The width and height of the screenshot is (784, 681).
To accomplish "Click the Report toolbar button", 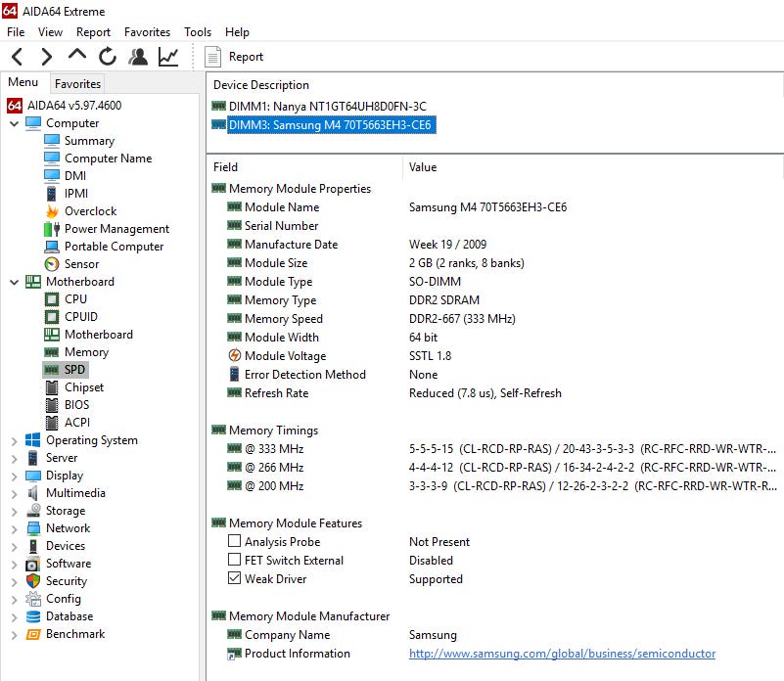I will click(235, 57).
